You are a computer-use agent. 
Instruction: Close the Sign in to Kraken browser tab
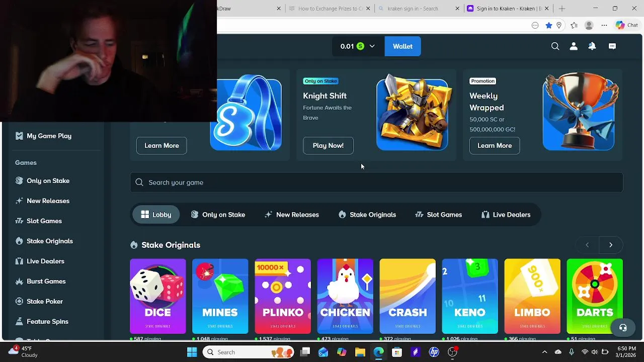[x=547, y=9]
